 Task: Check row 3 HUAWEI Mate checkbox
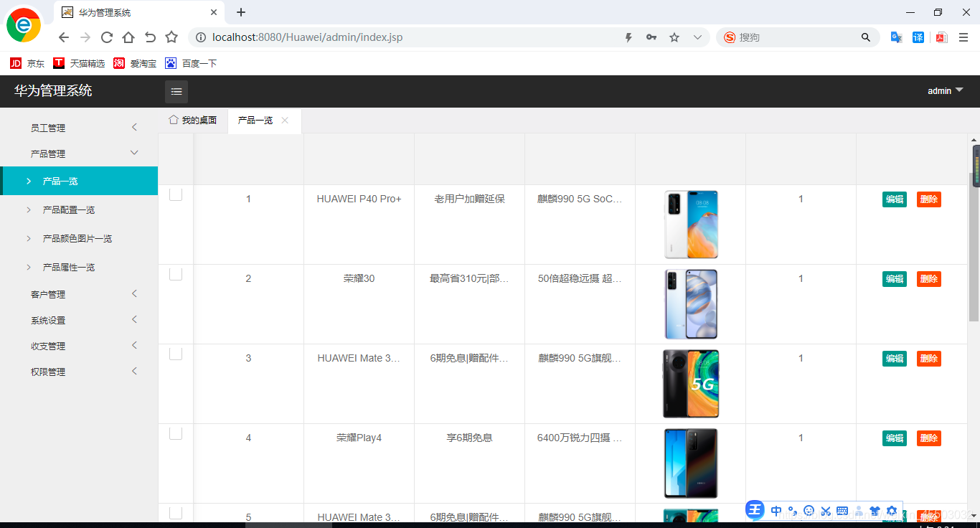[x=176, y=354]
